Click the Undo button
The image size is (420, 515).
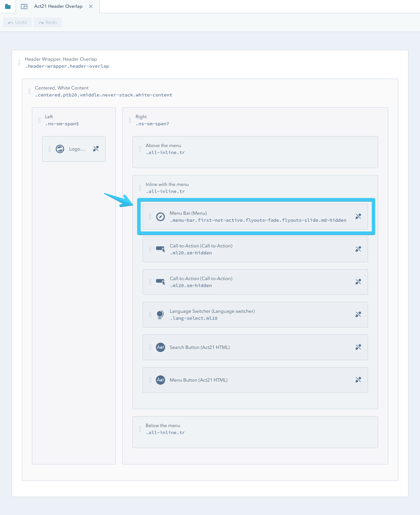click(18, 22)
